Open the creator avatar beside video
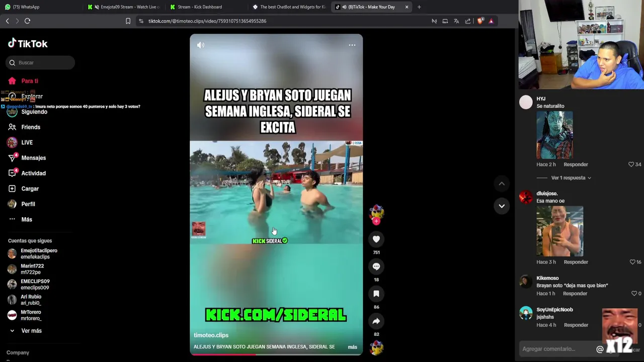The height and width of the screenshot is (362, 644). (x=376, y=212)
